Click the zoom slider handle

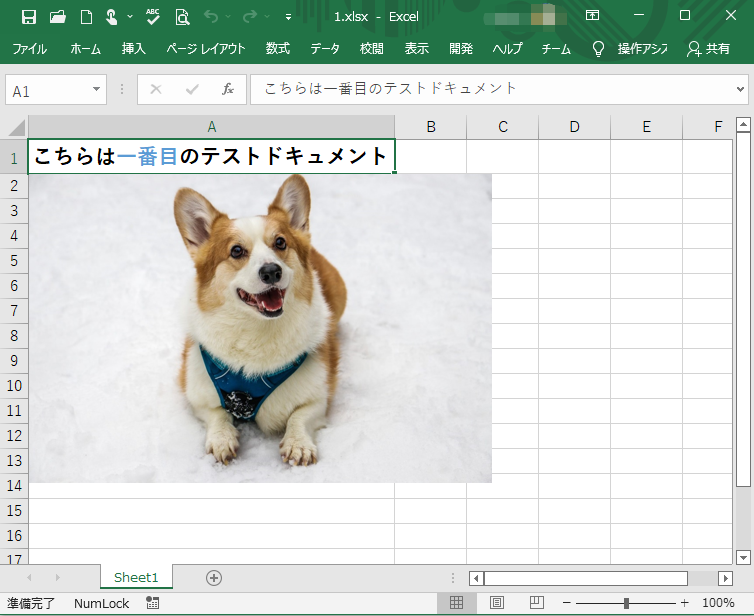(x=626, y=603)
